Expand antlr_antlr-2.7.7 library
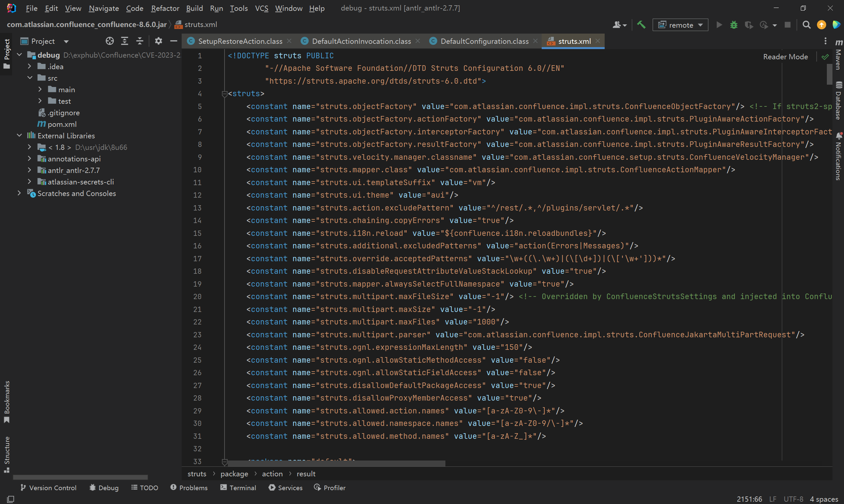844x504 pixels. (30, 170)
